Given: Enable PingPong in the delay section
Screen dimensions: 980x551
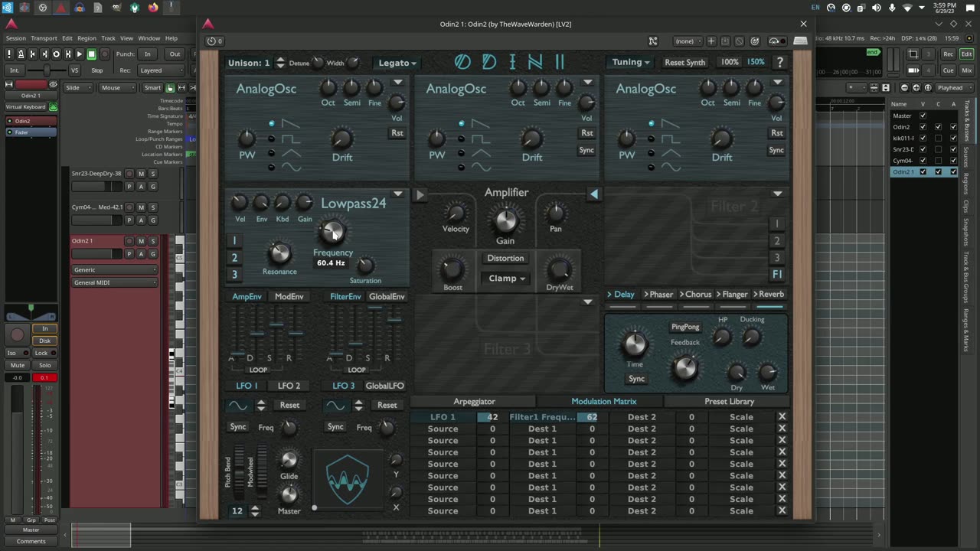Looking at the screenshot, I should [x=685, y=327].
